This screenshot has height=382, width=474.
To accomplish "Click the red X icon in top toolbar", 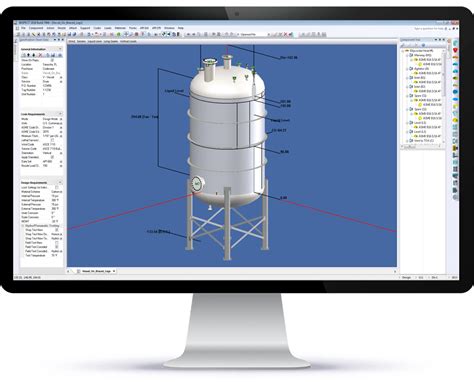I will coord(285,34).
